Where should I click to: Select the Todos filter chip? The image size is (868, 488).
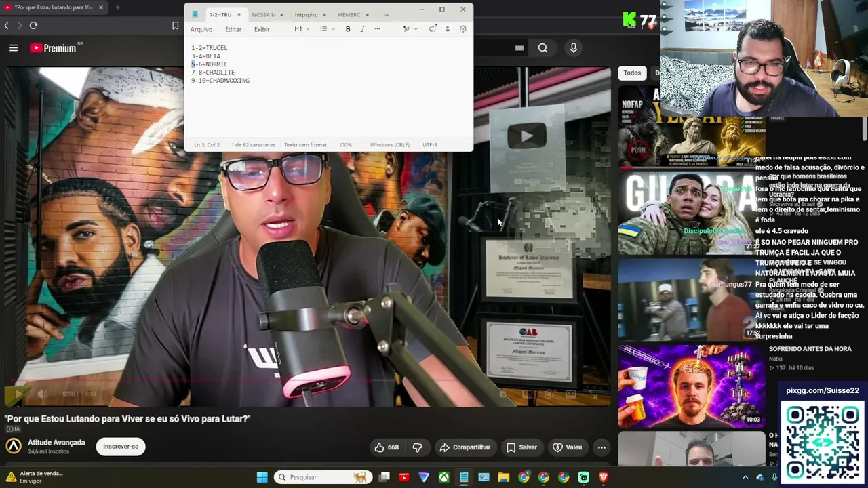coord(632,73)
